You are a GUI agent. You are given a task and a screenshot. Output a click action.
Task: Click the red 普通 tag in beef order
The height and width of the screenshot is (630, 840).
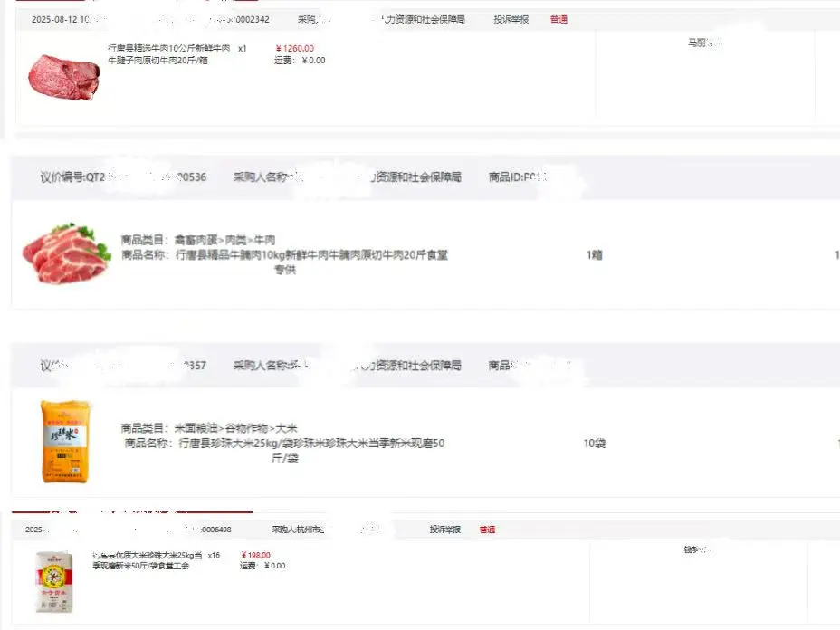[558, 19]
